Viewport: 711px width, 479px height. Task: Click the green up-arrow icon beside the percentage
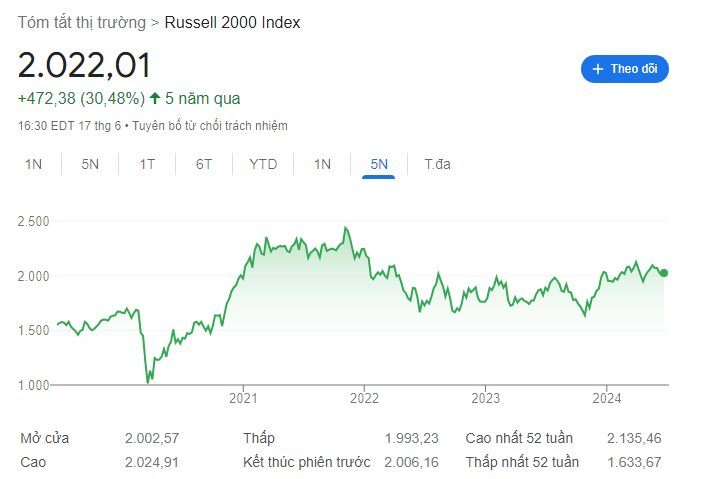click(x=154, y=98)
